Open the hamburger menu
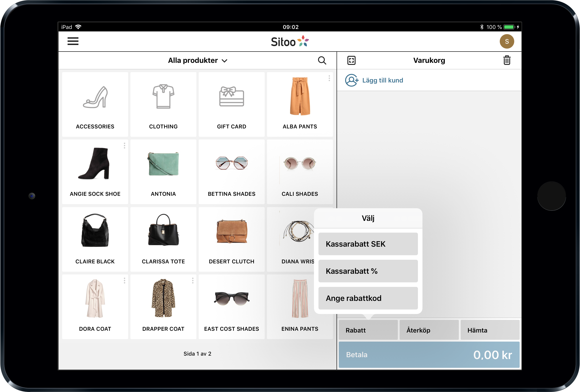 [73, 41]
